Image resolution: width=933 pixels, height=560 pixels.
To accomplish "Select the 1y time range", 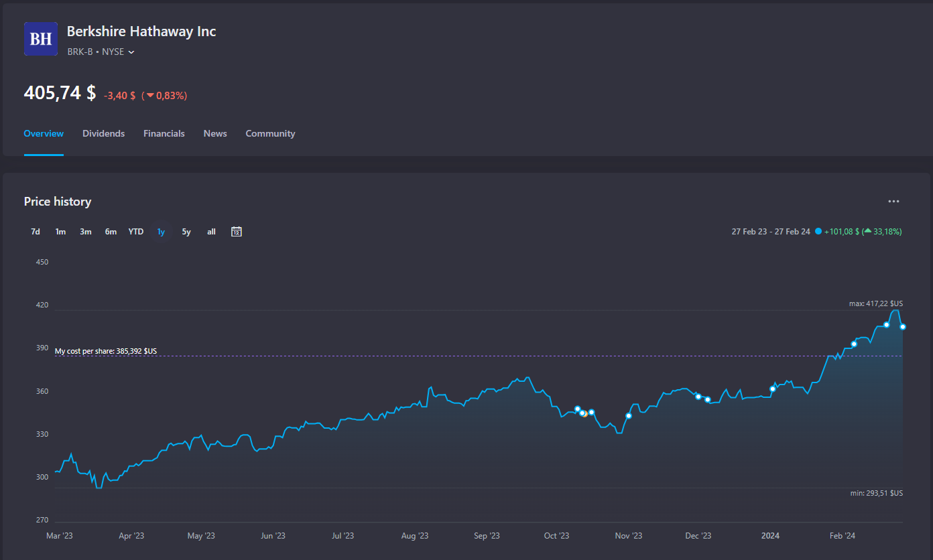I will [161, 232].
